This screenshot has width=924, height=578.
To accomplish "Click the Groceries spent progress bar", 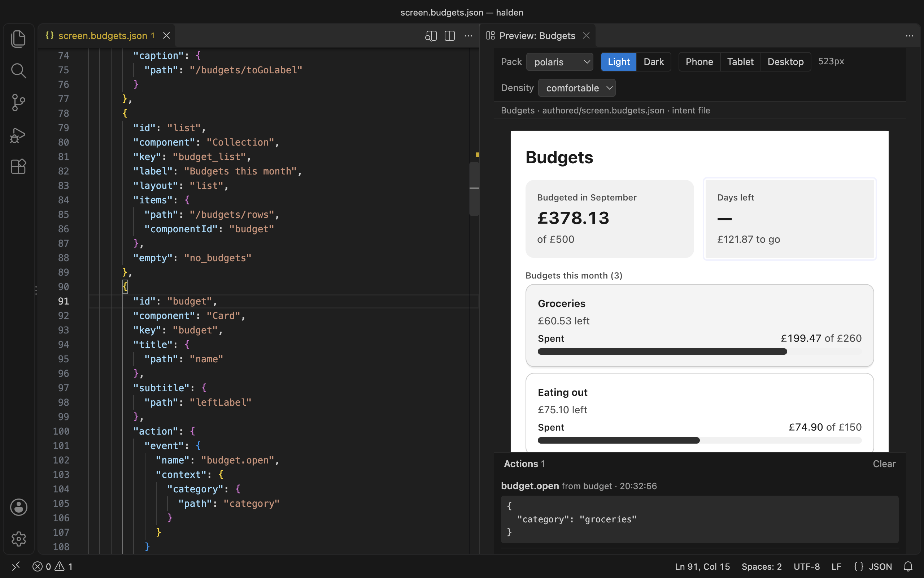I will tap(699, 351).
